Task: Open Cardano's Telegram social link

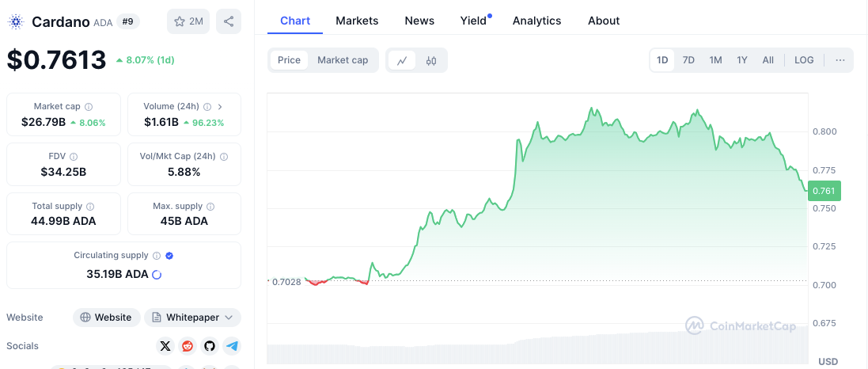Action: (232, 346)
